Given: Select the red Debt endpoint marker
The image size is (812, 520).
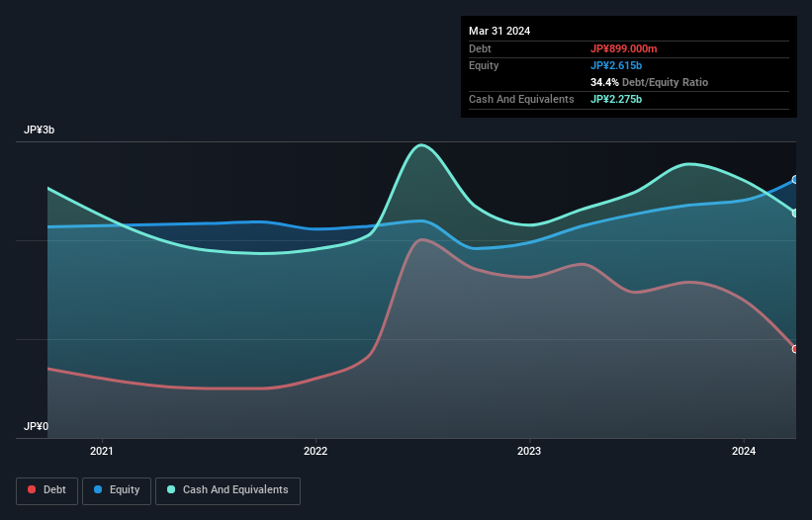Looking at the screenshot, I should (795, 349).
